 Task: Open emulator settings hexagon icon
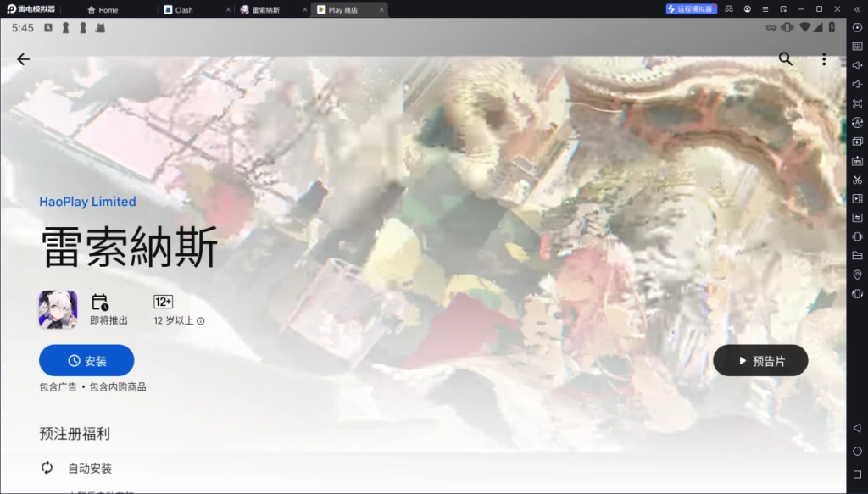click(858, 28)
